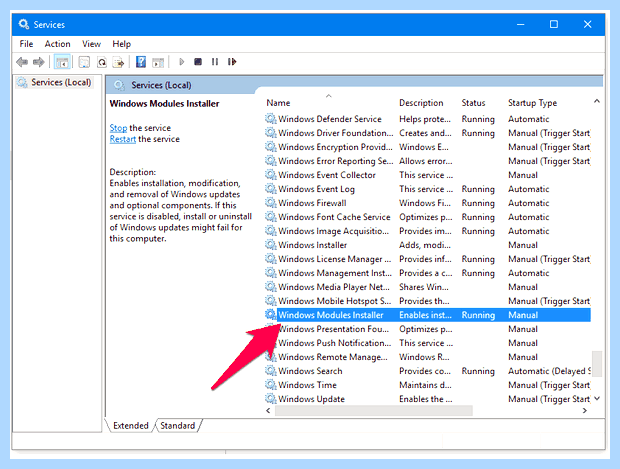This screenshot has width=620, height=469.
Task: Click the Refresh toolbar icon
Action: coord(102,62)
